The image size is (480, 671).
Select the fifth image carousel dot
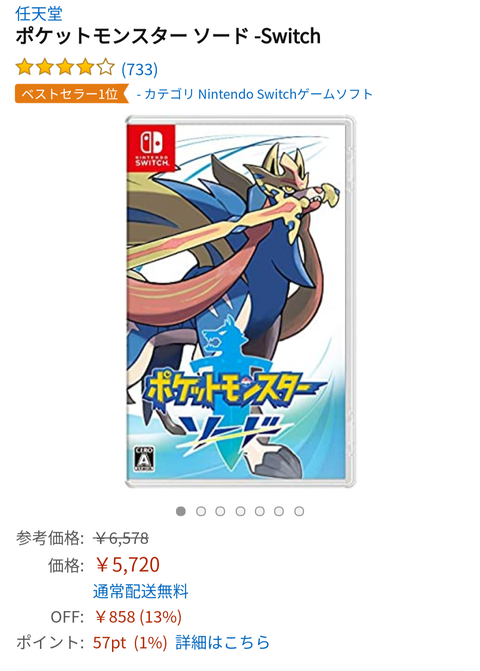260,511
